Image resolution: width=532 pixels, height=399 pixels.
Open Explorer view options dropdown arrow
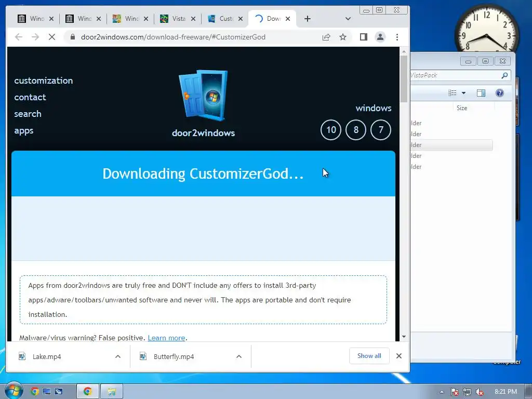point(463,93)
